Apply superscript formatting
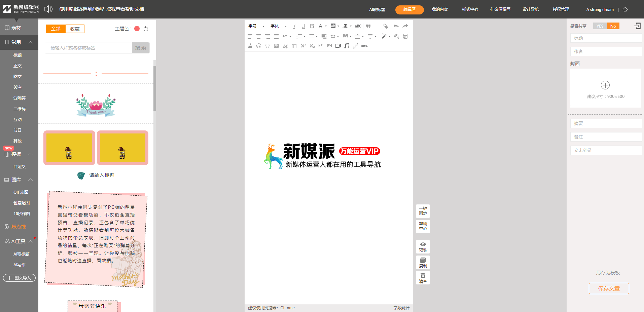The image size is (644, 312). click(303, 46)
